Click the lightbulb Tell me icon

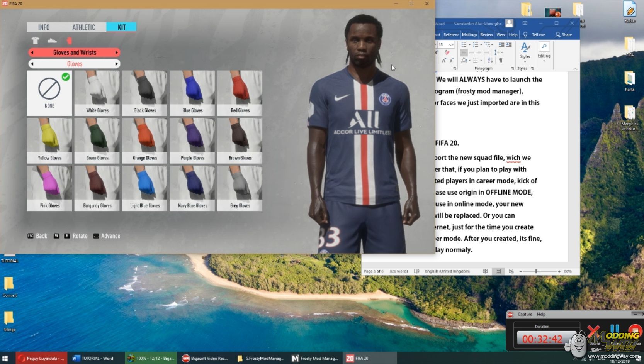click(525, 35)
